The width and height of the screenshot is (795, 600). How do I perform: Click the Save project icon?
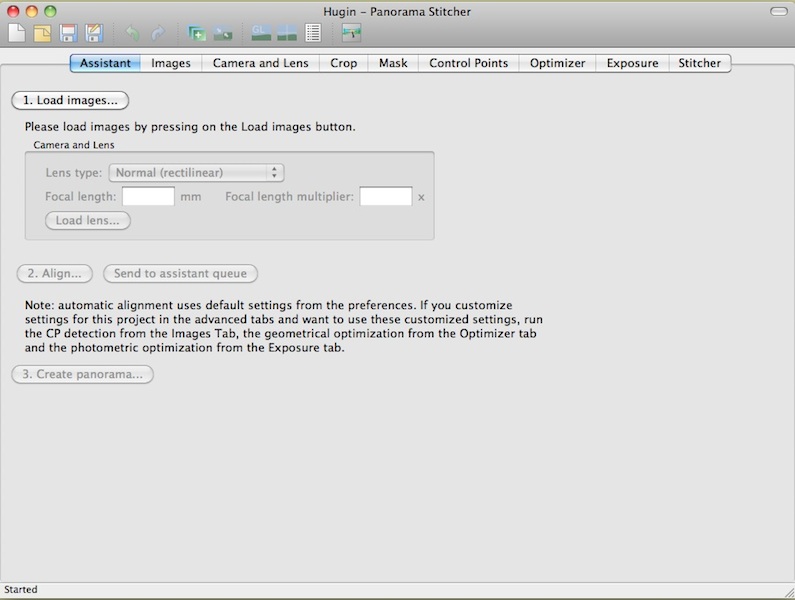(68, 33)
